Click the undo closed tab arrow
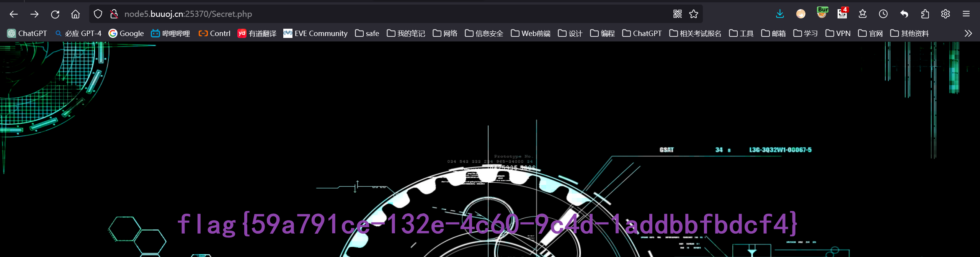This screenshot has width=980, height=257. coord(904,14)
